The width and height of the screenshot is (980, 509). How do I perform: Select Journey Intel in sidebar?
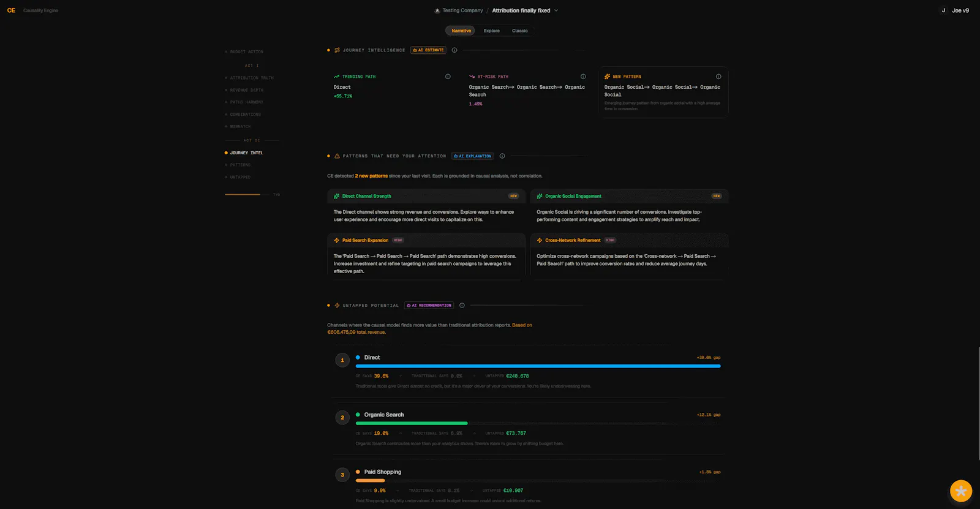[244, 153]
